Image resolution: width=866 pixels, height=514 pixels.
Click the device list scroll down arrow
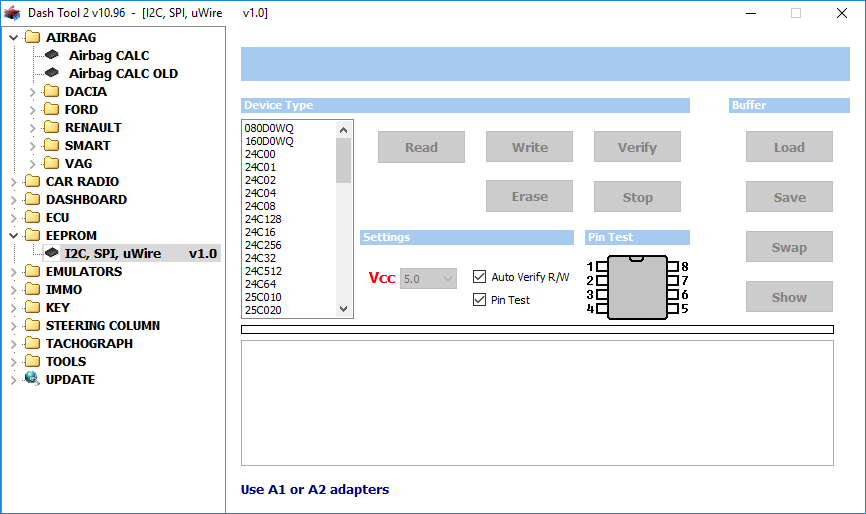point(344,309)
